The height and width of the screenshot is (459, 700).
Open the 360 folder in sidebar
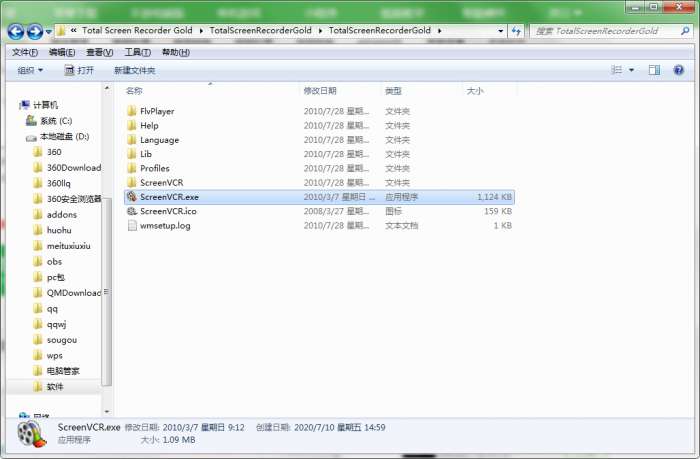pos(54,152)
